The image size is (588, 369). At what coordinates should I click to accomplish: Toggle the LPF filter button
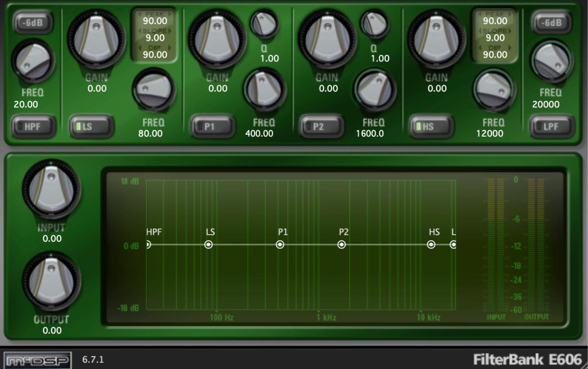pyautogui.click(x=552, y=126)
